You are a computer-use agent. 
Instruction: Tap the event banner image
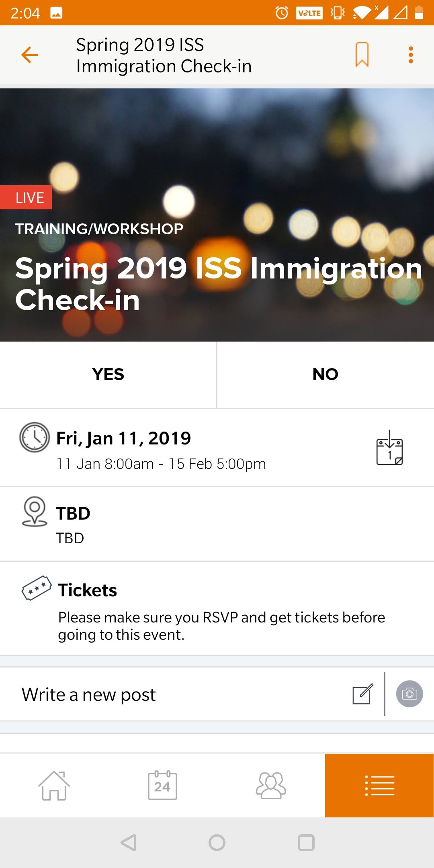[x=217, y=215]
